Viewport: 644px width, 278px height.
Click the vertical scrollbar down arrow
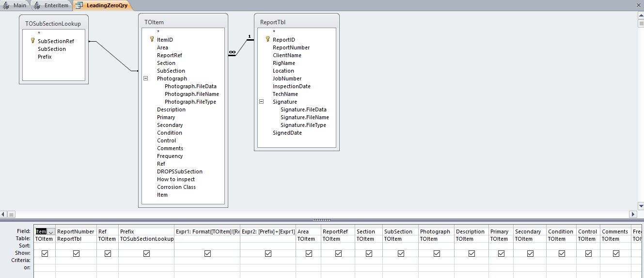click(641, 205)
